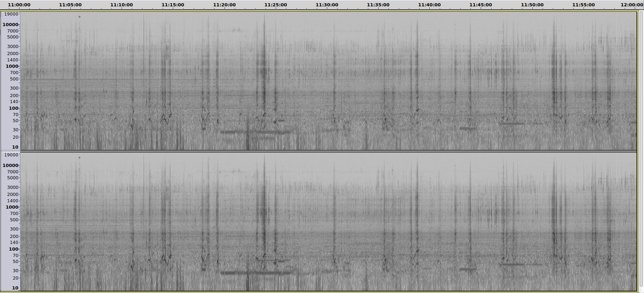Click 3000 on the bottom channel's frequency scale

point(12,187)
